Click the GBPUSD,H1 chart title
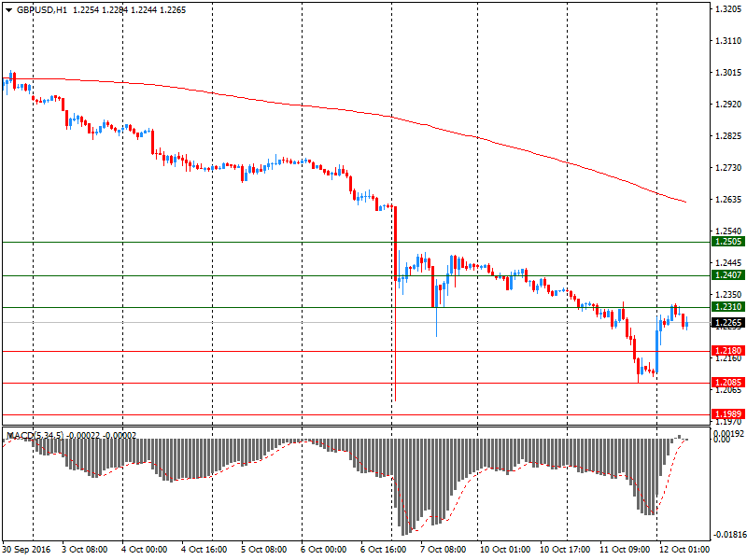This screenshot has height=560, width=747. coord(42,10)
